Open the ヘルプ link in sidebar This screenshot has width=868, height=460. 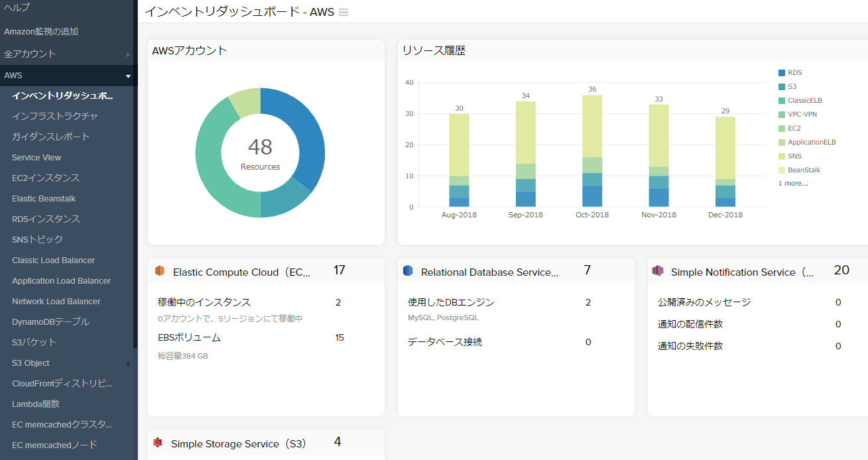17,8
